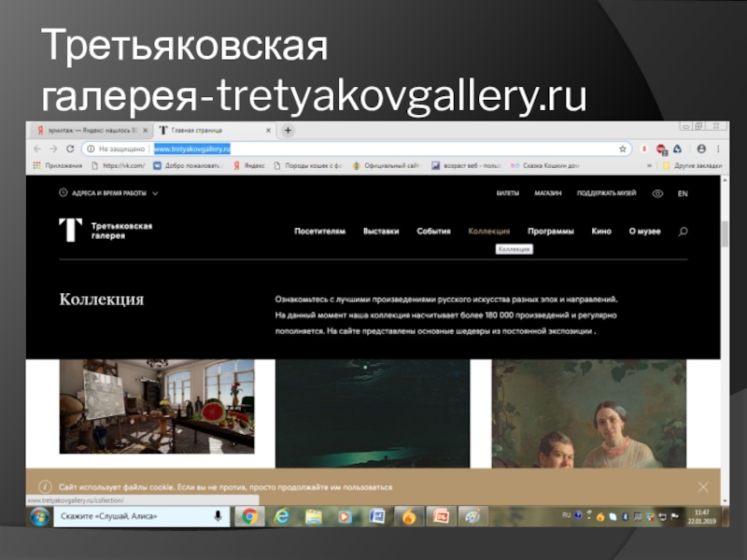The height and width of the screenshot is (560, 747).
Task: Close the Яндекс search results tab
Action: 146,131
